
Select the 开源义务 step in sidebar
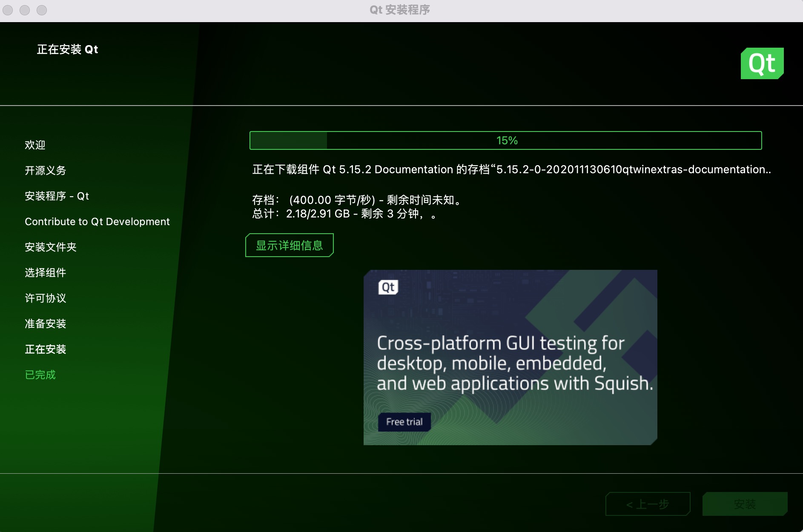click(x=46, y=171)
